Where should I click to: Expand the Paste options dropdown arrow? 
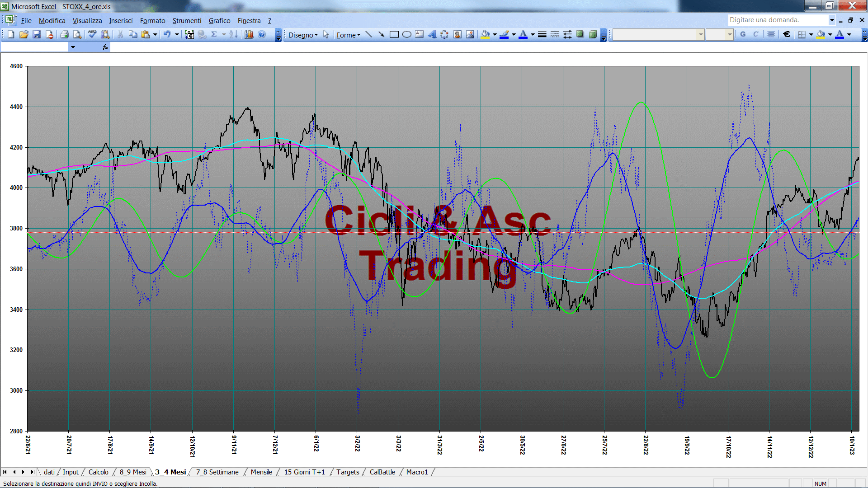point(155,34)
